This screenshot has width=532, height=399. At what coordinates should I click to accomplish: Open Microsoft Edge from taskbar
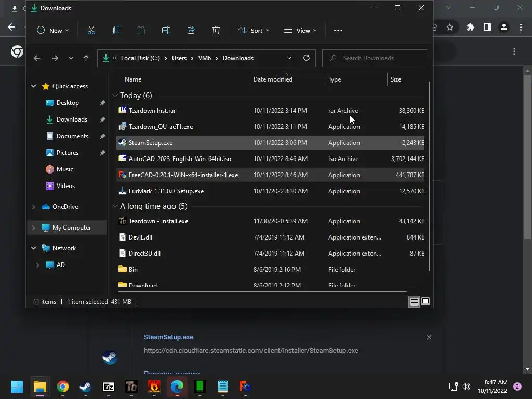[x=177, y=387]
